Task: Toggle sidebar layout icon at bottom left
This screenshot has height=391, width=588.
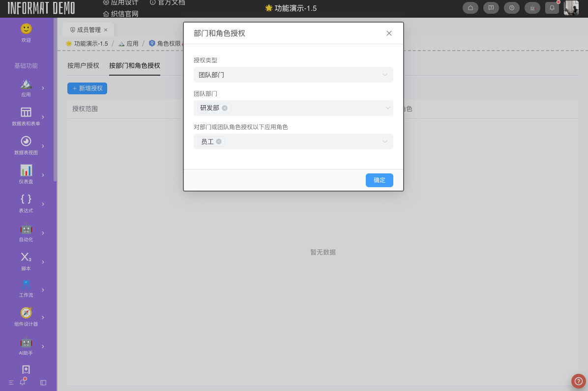Action: pos(43,383)
